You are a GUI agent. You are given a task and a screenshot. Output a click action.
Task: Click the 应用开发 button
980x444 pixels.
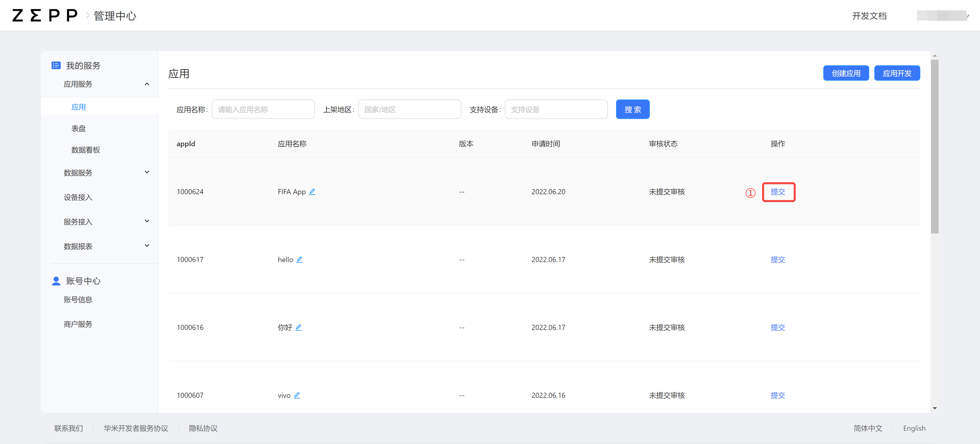point(897,73)
